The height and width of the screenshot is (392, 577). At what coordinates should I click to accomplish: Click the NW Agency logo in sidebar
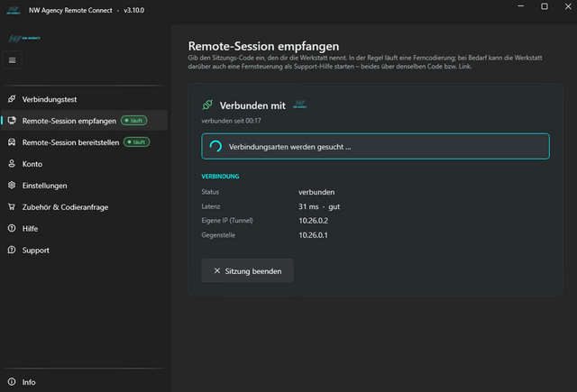click(x=24, y=38)
